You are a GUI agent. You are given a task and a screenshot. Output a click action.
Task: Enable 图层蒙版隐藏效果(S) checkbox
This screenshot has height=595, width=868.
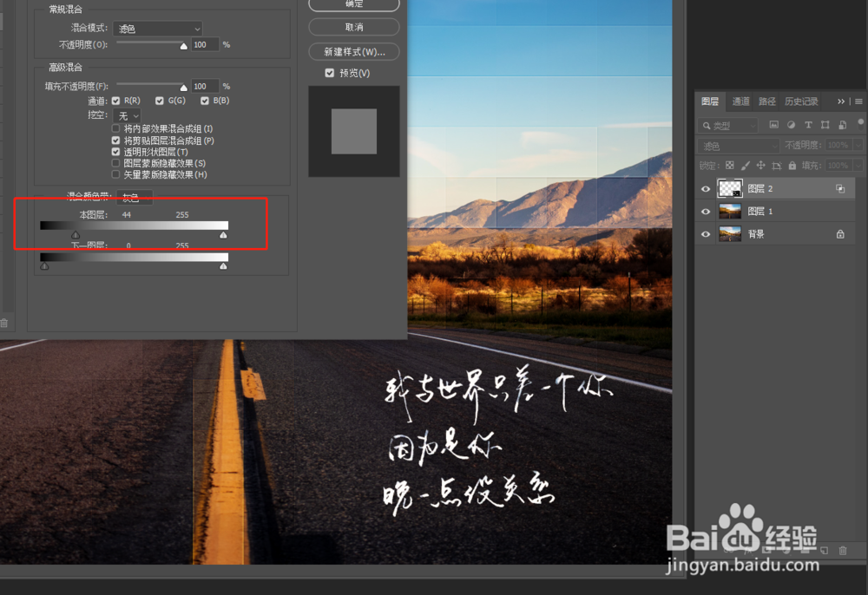coord(115,163)
